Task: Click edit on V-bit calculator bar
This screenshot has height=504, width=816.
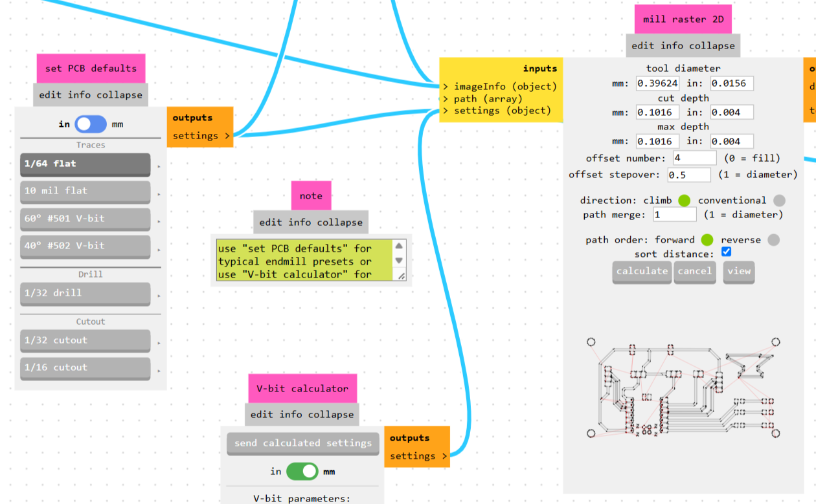Action: (262, 415)
